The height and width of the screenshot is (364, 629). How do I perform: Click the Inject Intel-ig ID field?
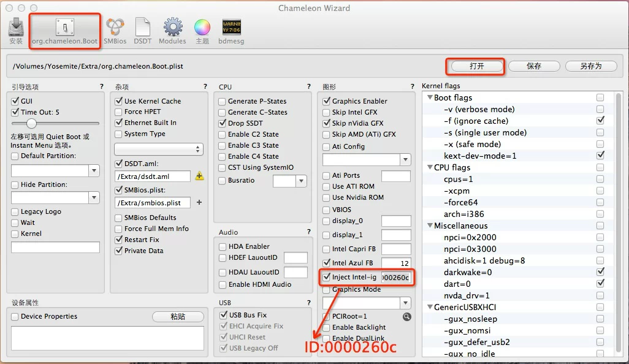pos(396,278)
